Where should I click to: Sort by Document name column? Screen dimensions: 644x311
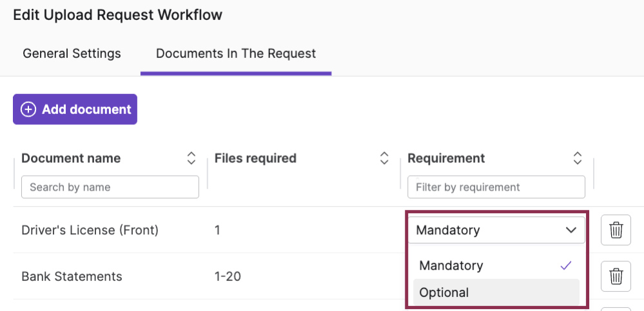point(191,158)
